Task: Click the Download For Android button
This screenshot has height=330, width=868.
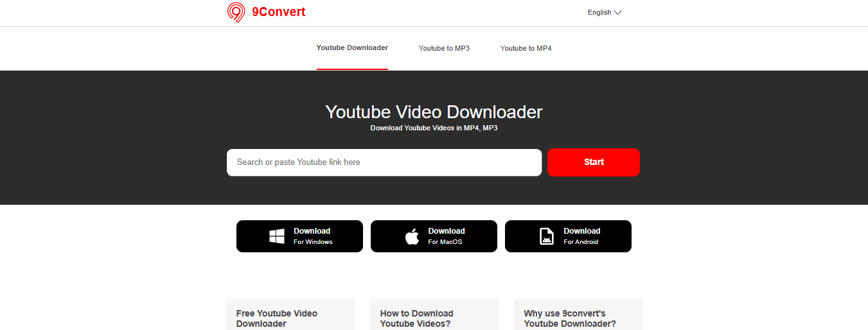Action: point(568,236)
